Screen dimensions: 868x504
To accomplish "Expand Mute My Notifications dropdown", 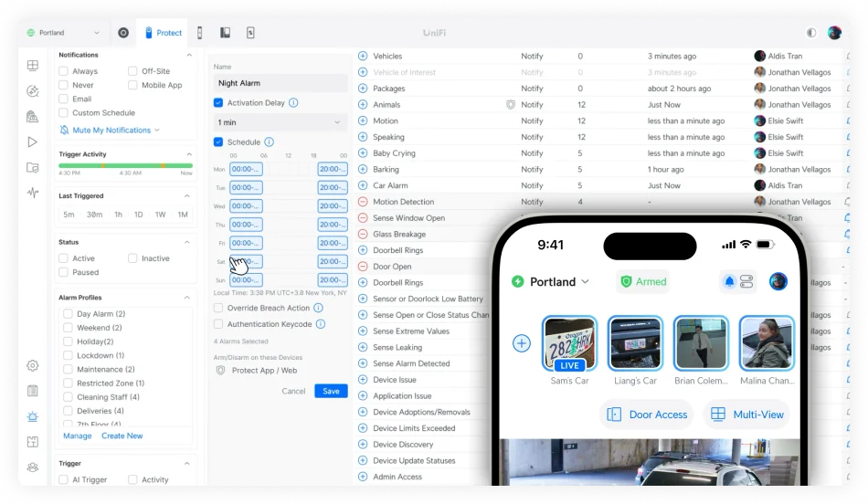I will pos(110,130).
